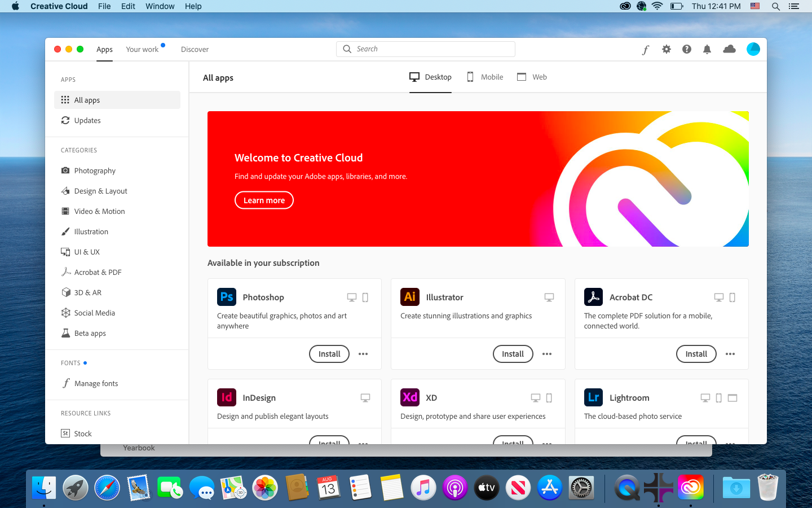Install Photoshop
The image size is (812, 508).
coord(329,354)
